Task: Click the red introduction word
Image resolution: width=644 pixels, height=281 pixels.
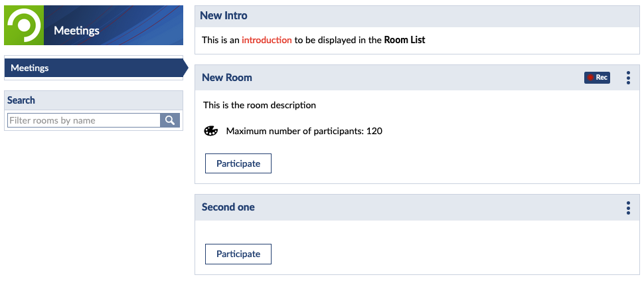Action: click(267, 40)
